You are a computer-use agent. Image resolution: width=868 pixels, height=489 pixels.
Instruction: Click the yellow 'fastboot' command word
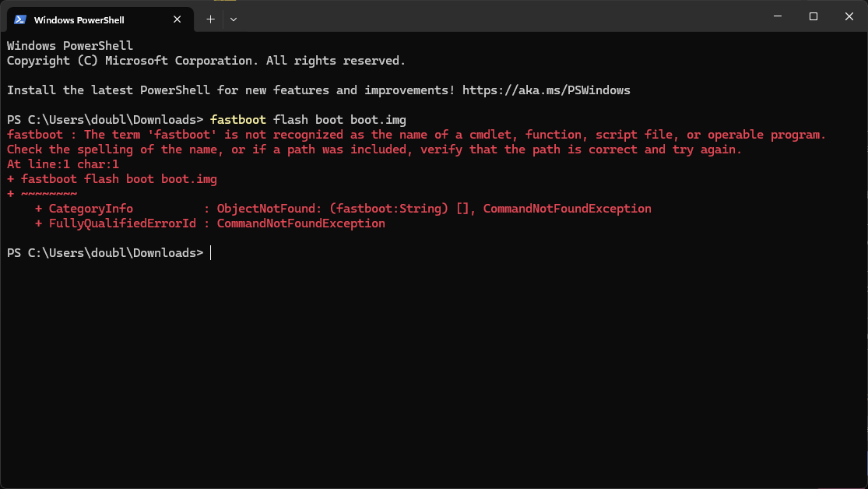pyautogui.click(x=238, y=120)
